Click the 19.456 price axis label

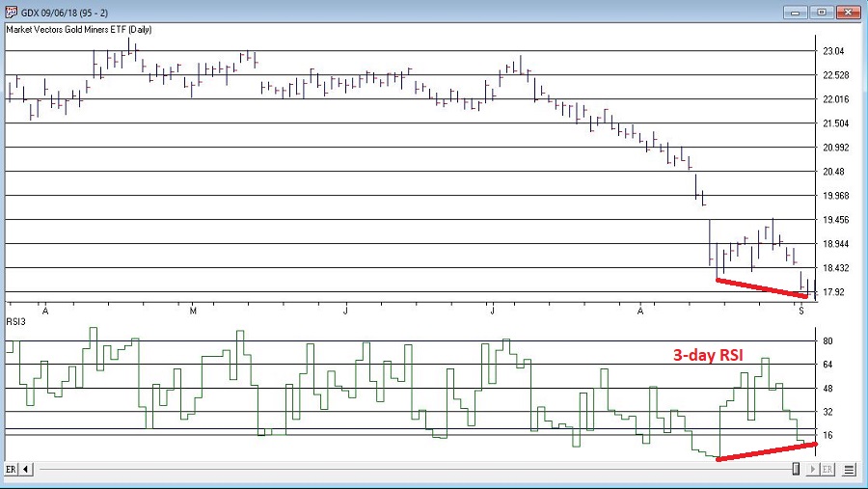point(835,220)
